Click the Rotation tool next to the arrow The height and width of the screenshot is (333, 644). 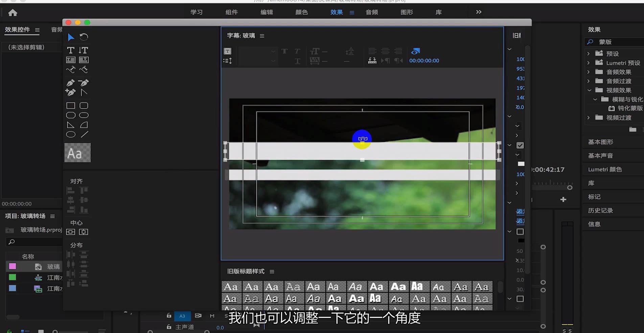(84, 37)
